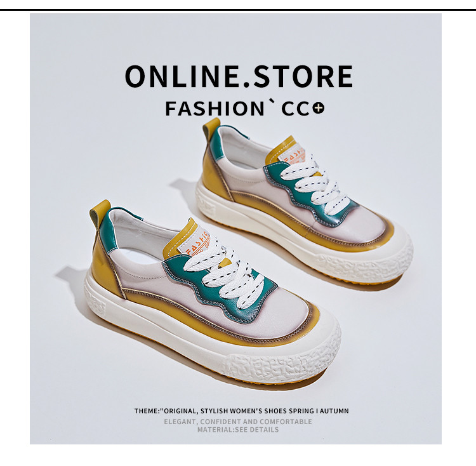Viewport: 476px width, 466px height.
Task: Click the yellow heel pull tab of the front shoe
Action: click(x=100, y=214)
